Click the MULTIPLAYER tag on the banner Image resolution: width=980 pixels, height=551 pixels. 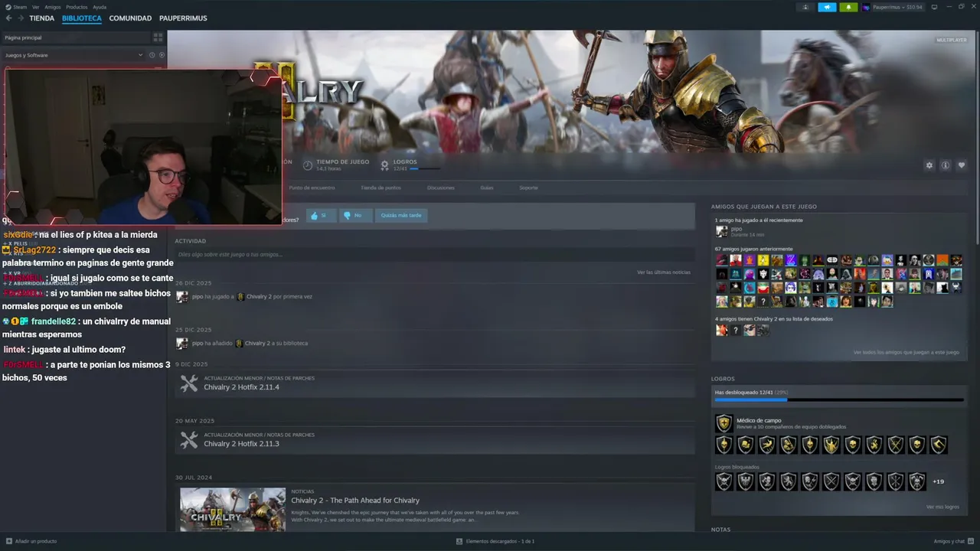(x=951, y=40)
